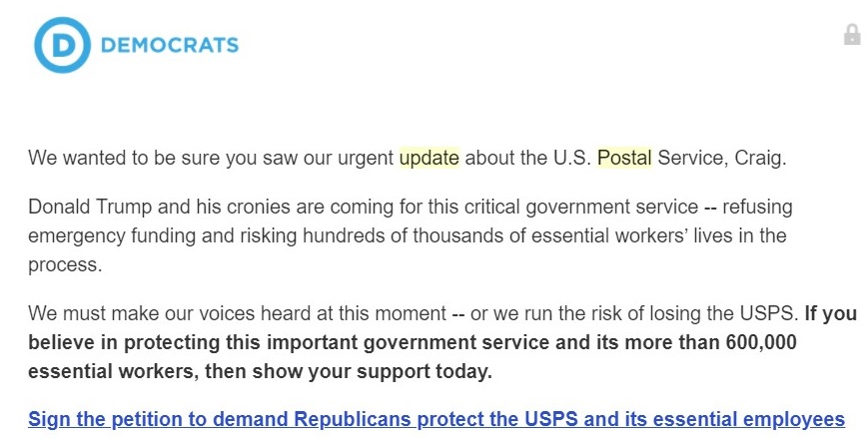Click the phrase "critical government service"

[581, 207]
